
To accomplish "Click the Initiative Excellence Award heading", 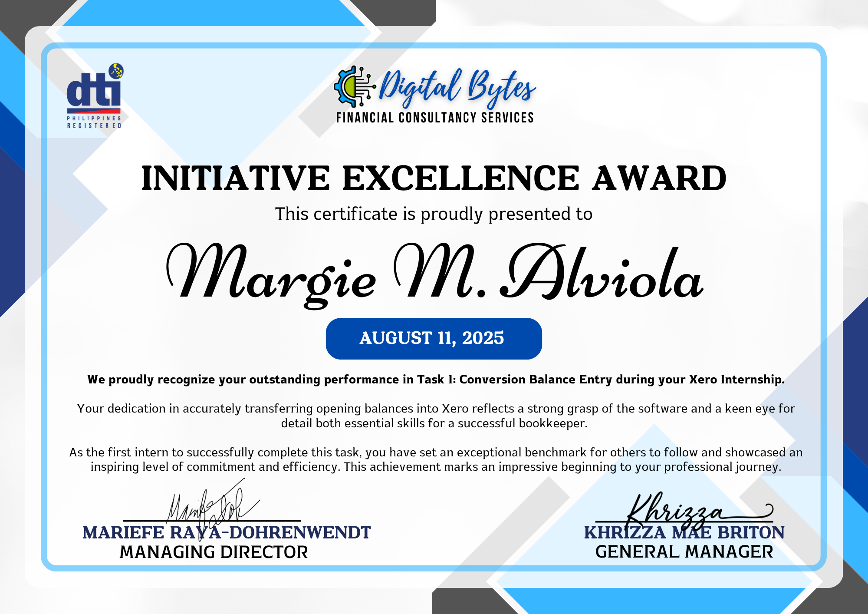I will click(434, 178).
